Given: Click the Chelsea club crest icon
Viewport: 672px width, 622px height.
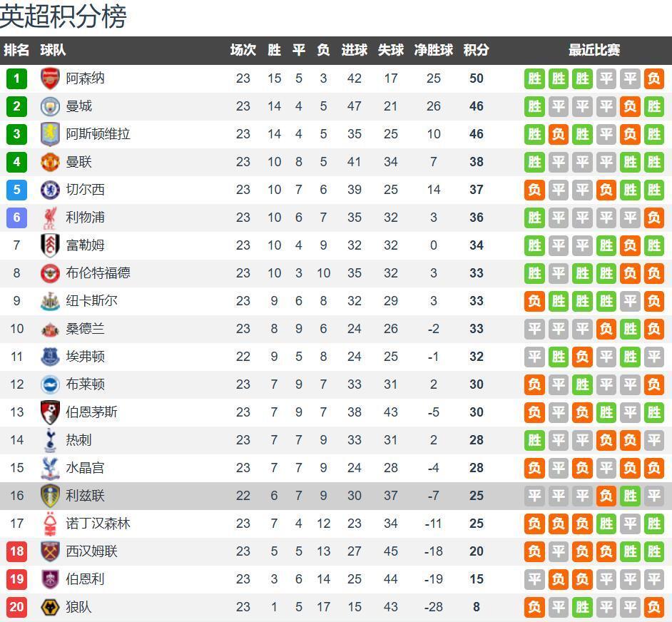Looking at the screenshot, I should 50,190.
